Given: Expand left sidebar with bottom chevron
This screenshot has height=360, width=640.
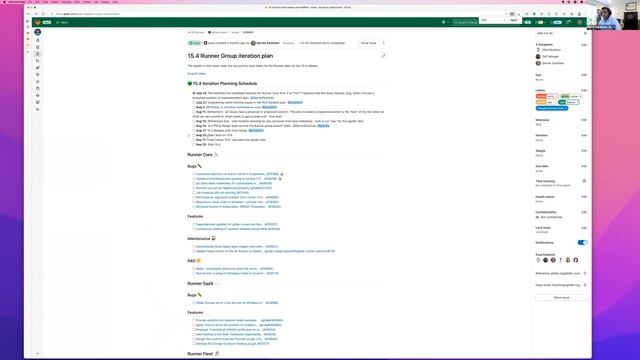Looking at the screenshot, I should point(38,354).
